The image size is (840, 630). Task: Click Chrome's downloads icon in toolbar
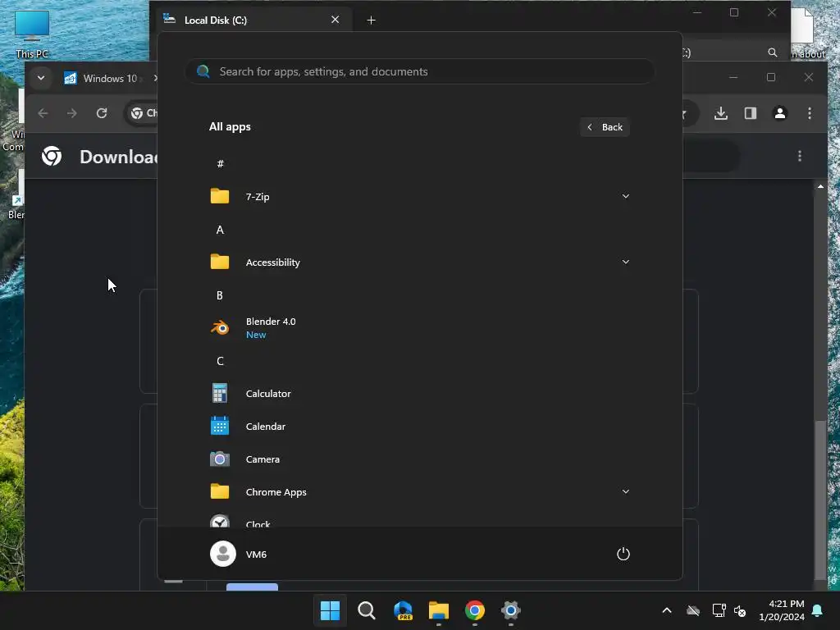pyautogui.click(x=721, y=113)
